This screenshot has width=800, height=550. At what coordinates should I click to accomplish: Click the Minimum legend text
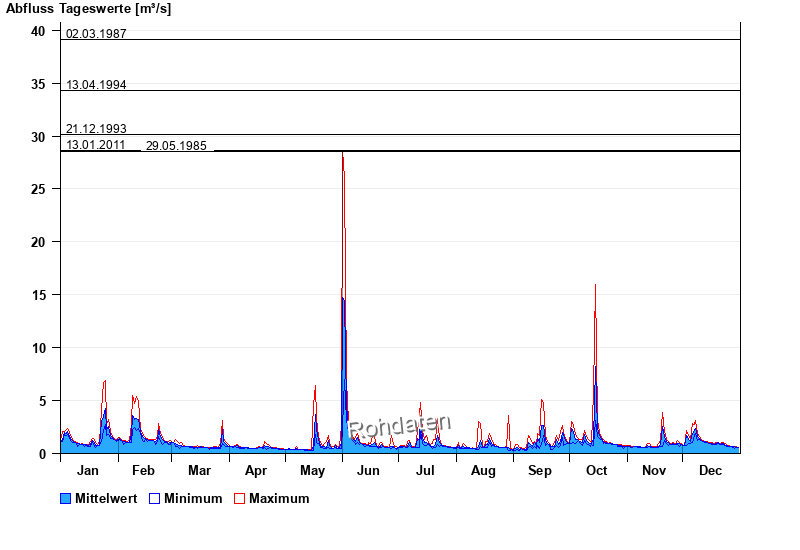193,498
